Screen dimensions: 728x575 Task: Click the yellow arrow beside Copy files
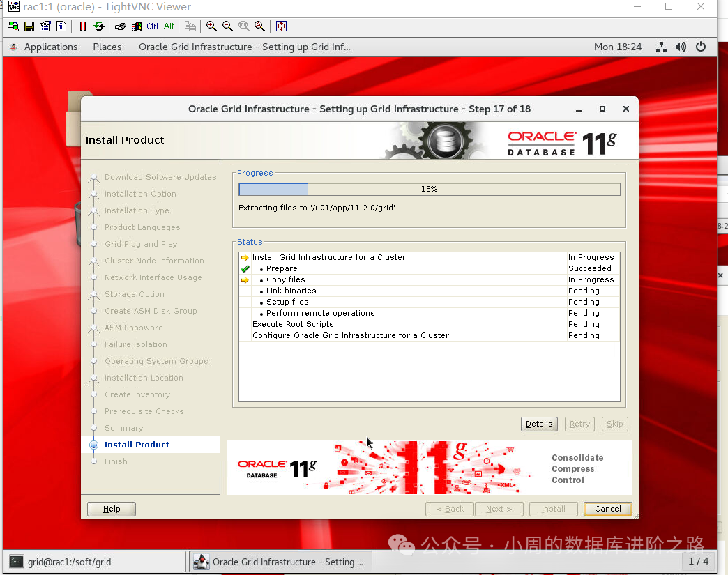click(245, 280)
